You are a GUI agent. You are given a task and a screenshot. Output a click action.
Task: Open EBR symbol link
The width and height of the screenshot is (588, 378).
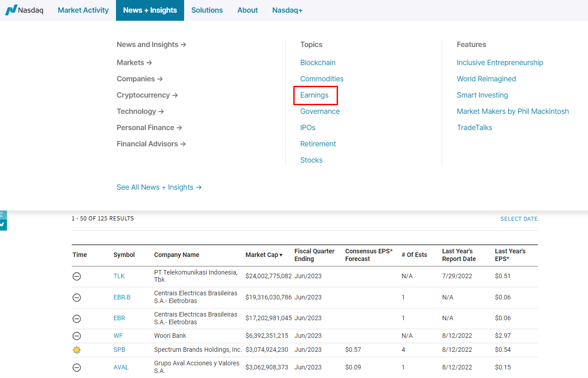pyautogui.click(x=120, y=318)
